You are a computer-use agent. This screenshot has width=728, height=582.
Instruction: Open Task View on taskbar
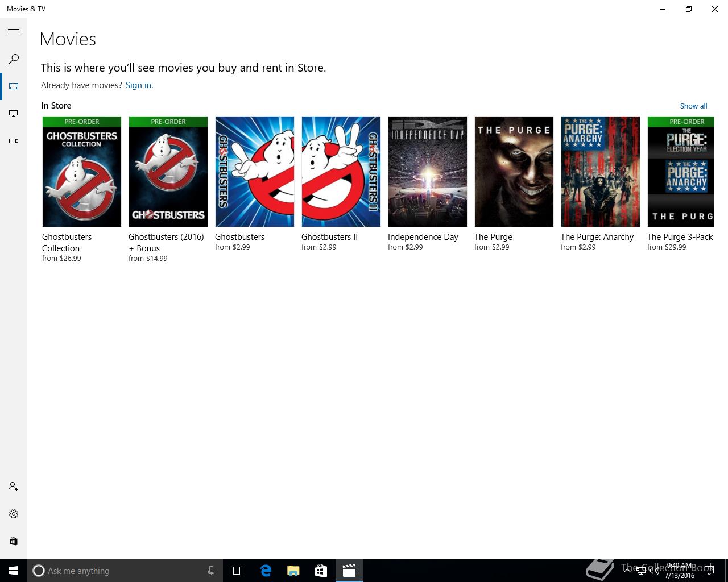pos(237,571)
